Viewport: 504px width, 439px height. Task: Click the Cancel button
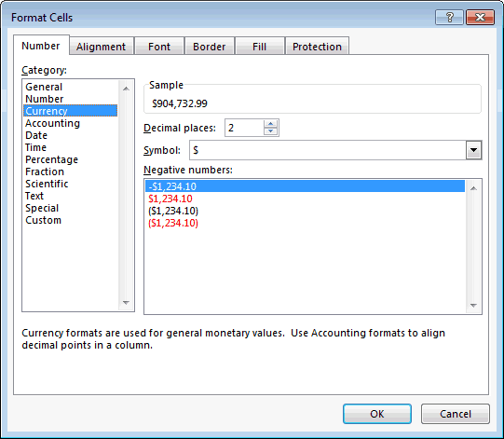(456, 414)
